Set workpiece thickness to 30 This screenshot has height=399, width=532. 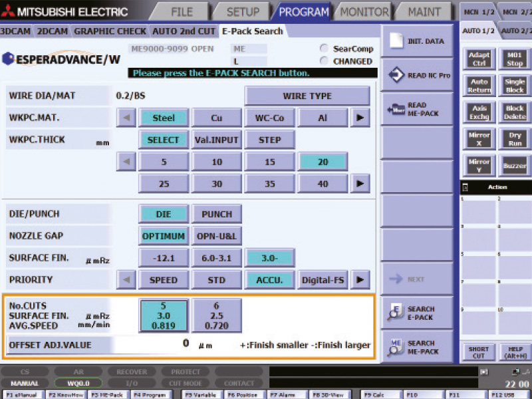[x=217, y=184]
